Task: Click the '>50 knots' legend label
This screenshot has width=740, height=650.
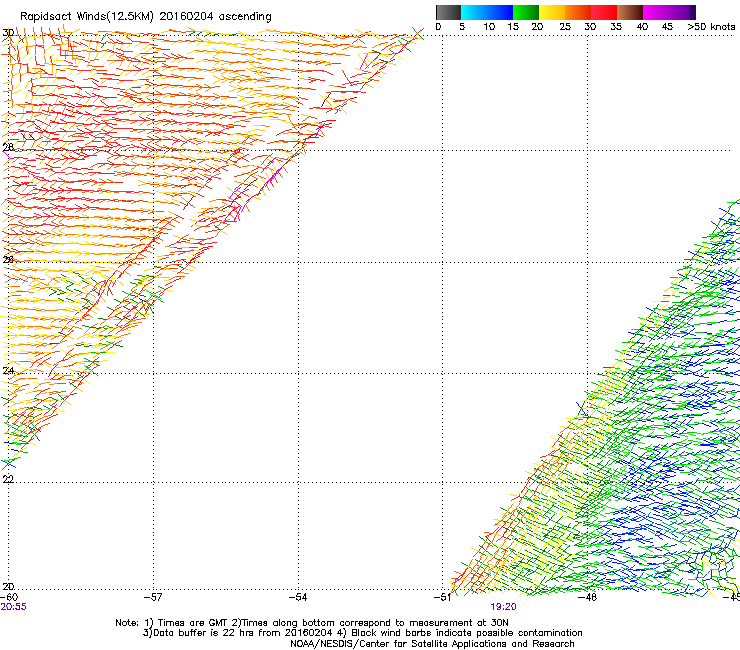Action: coord(711,27)
